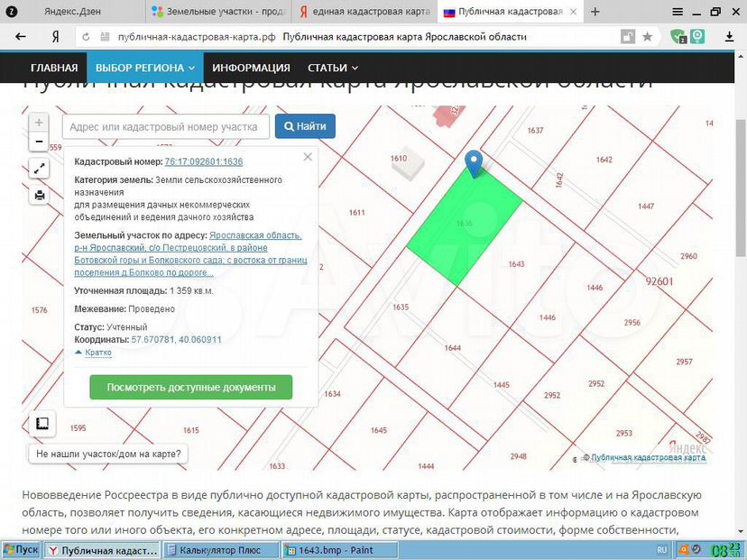Viewport: 747px width, 560px height.
Task: Close the parcel info popup
Action: (308, 157)
